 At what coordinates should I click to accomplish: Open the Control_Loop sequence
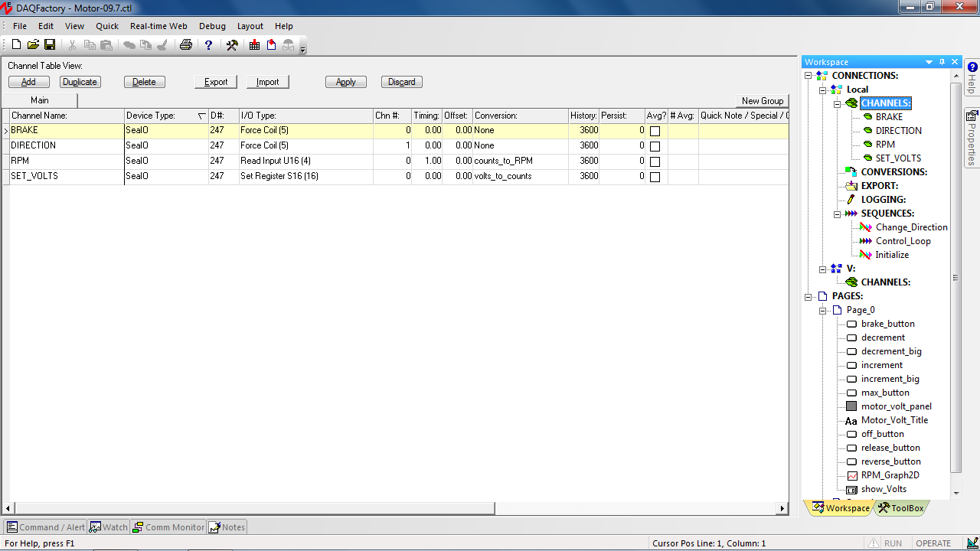point(903,241)
